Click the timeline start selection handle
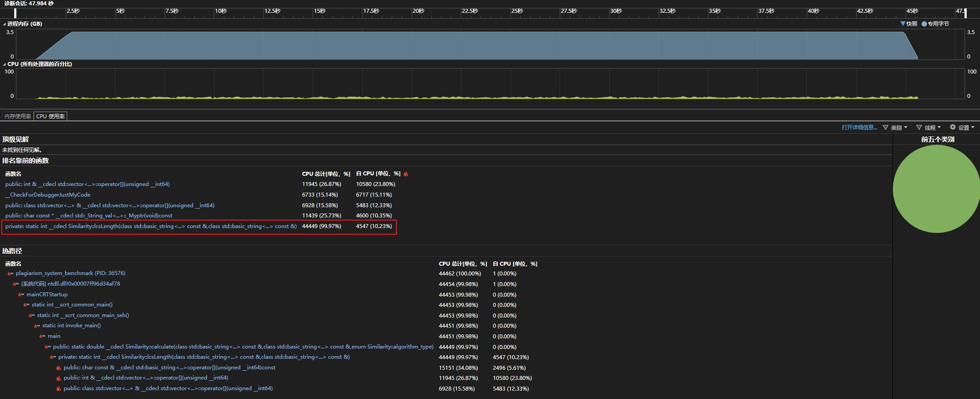This screenshot has width=980, height=399. click(x=15, y=13)
